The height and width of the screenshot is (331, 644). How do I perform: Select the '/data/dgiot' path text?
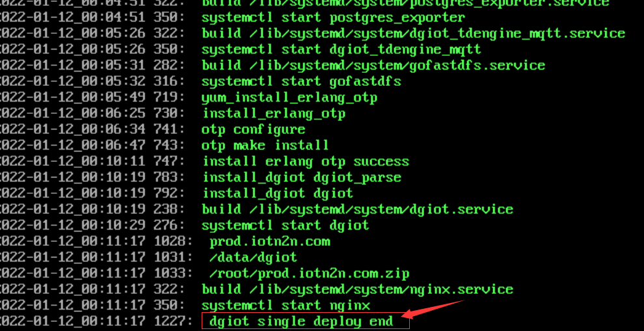pyautogui.click(x=253, y=258)
